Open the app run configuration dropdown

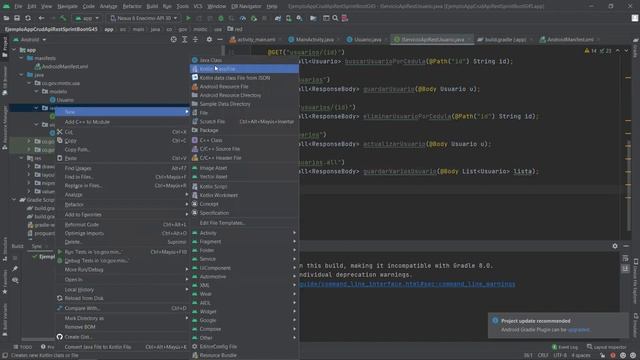point(87,18)
